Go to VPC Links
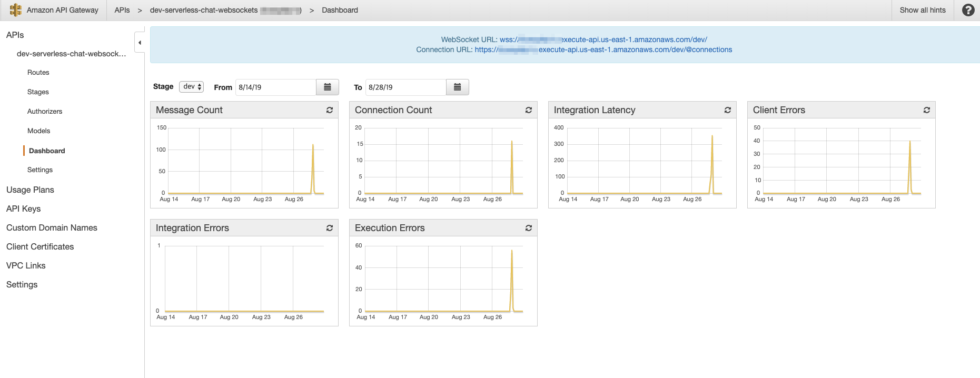 click(26, 265)
